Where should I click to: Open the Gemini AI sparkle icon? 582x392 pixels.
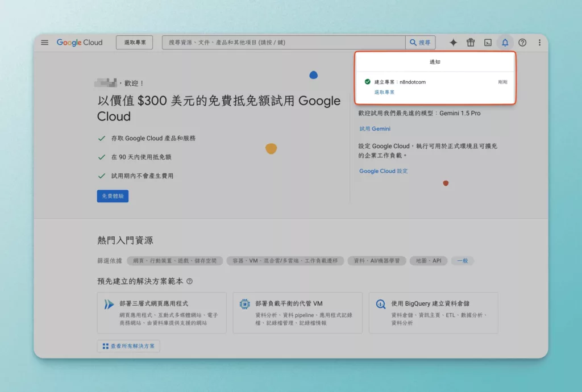point(453,43)
